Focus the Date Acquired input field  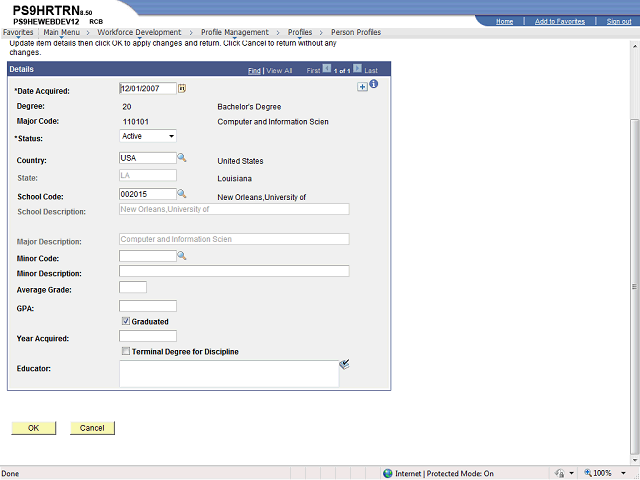[148, 88]
